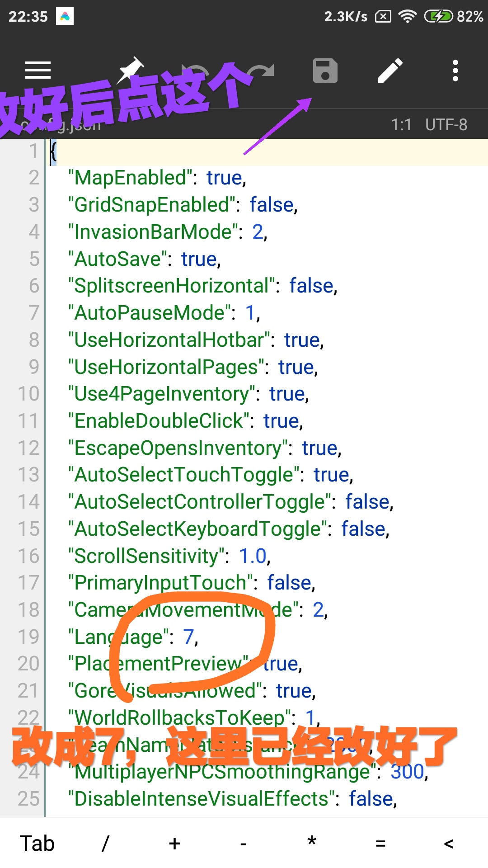This screenshot has height=868, width=488.
Task: Tap the 1:1 cursor position indicator
Action: [401, 125]
